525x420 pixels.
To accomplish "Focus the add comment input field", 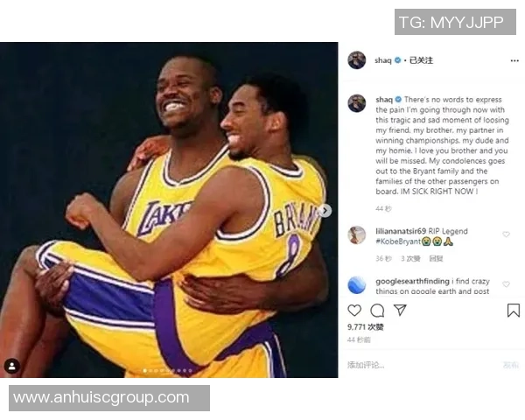I will [x=422, y=365].
